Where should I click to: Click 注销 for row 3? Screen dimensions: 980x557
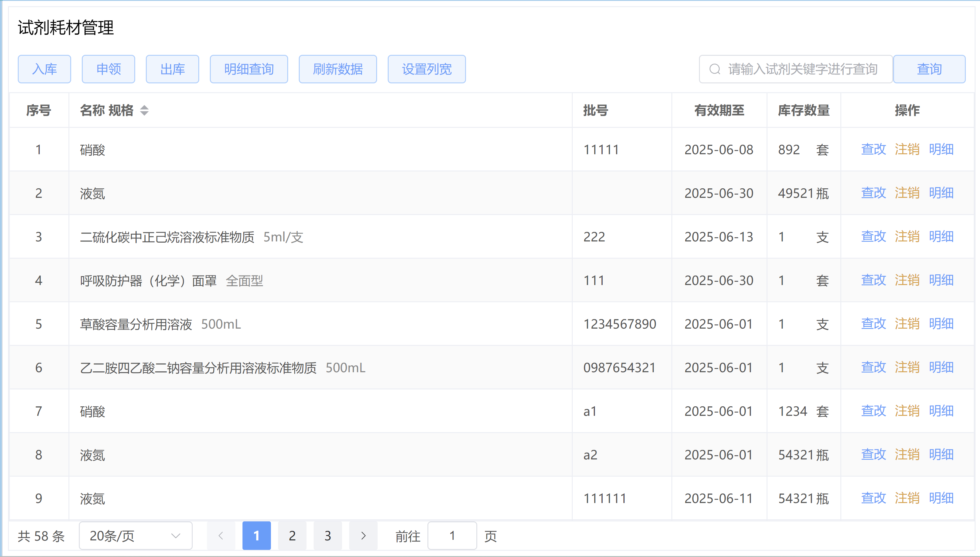click(x=907, y=236)
